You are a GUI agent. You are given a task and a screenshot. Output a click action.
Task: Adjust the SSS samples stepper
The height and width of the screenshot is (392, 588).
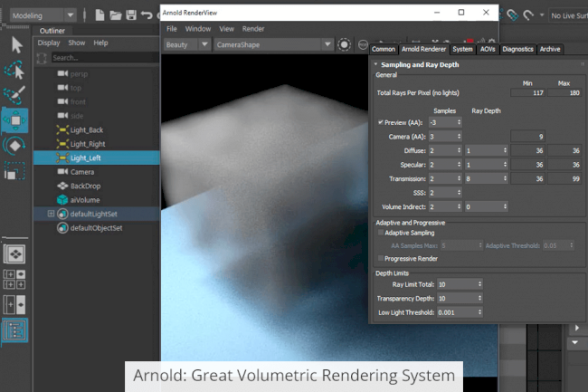pyautogui.click(x=459, y=193)
